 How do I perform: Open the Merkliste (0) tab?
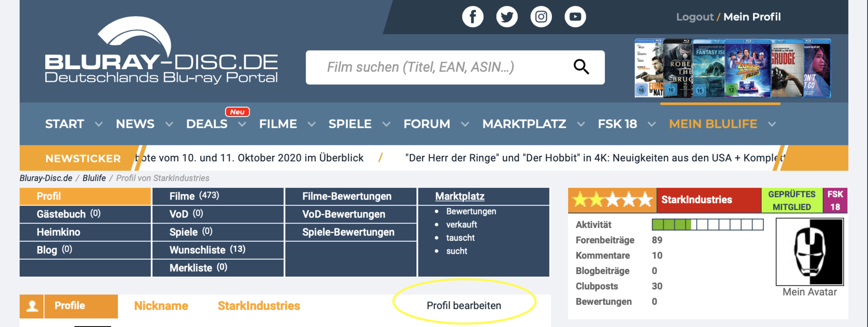pyautogui.click(x=218, y=268)
